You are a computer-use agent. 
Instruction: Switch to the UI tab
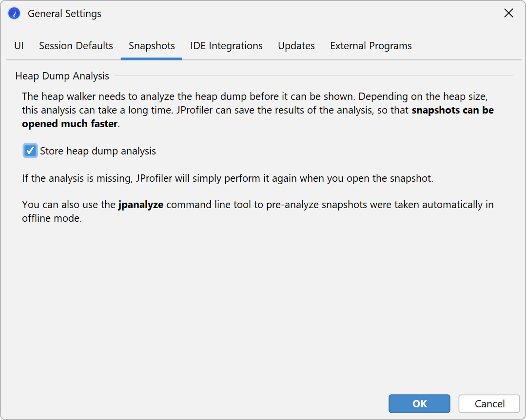coord(19,46)
